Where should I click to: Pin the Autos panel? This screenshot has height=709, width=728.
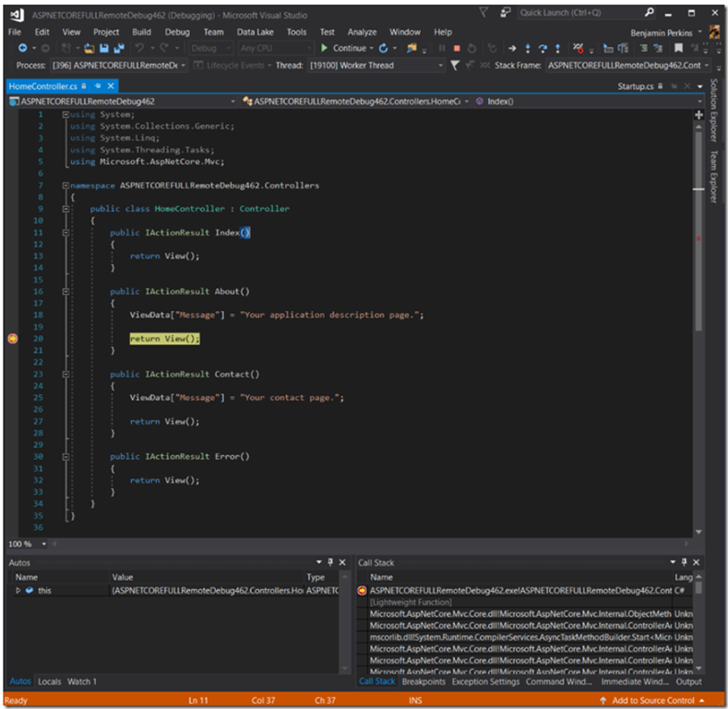[330, 562]
